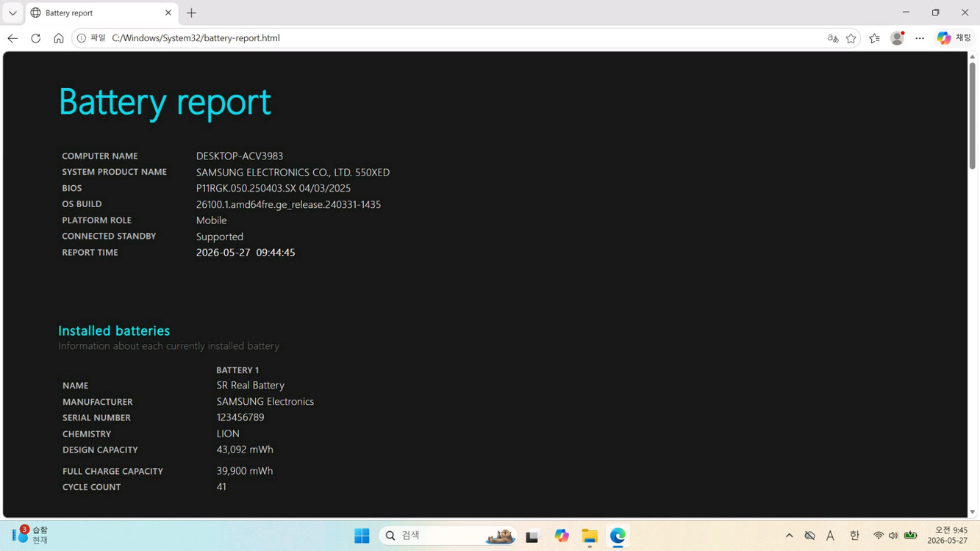Select the full charge capacity 39,900 mWh
Image resolution: width=980 pixels, height=551 pixels.
click(x=245, y=471)
